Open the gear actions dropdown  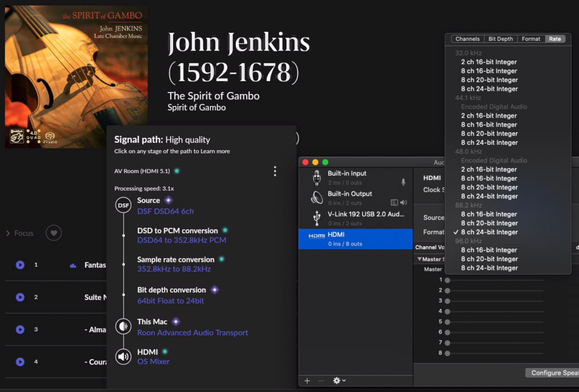click(x=339, y=380)
